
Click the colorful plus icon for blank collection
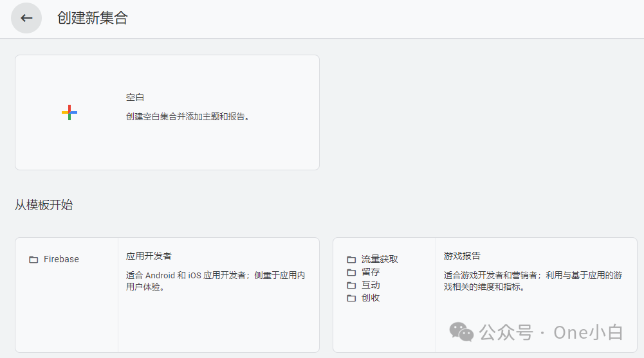[69, 112]
